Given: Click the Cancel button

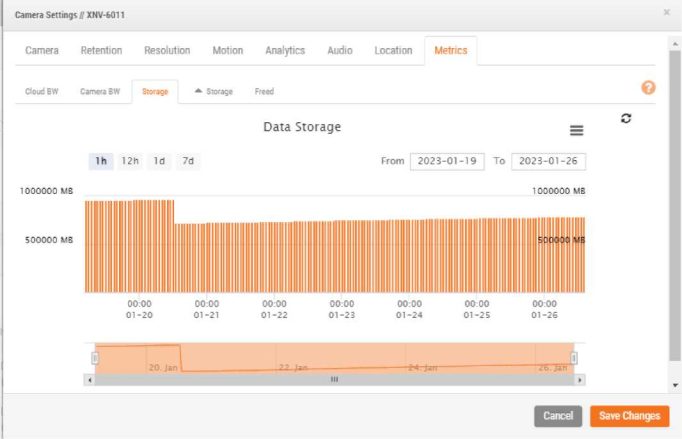Looking at the screenshot, I should click(558, 416).
